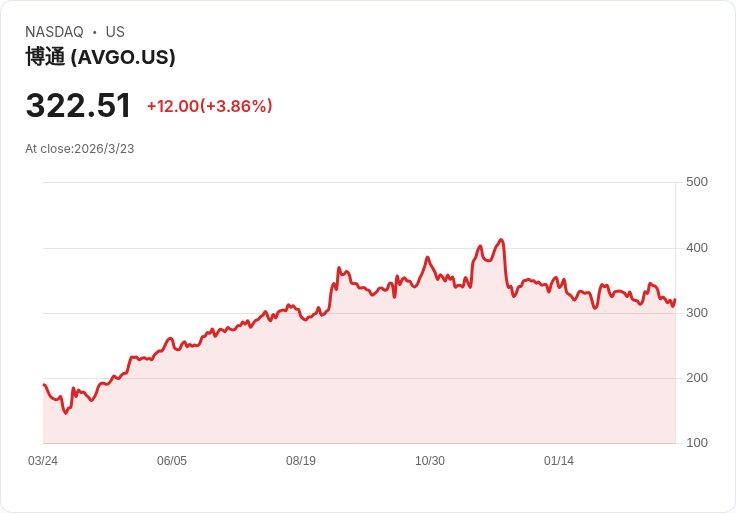
Task: Click the 400 y-axis label
Action: click(697, 248)
